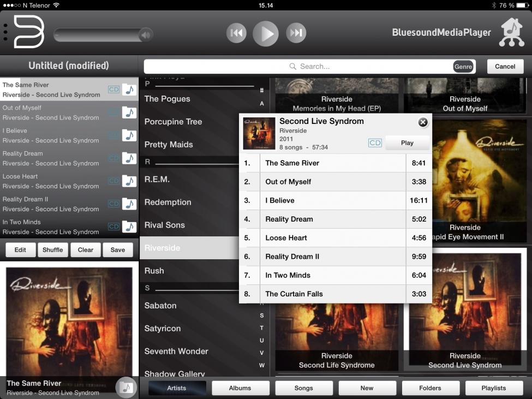Click the CD badge on The Same River row
The height and width of the screenshot is (399, 532).
[113, 90]
